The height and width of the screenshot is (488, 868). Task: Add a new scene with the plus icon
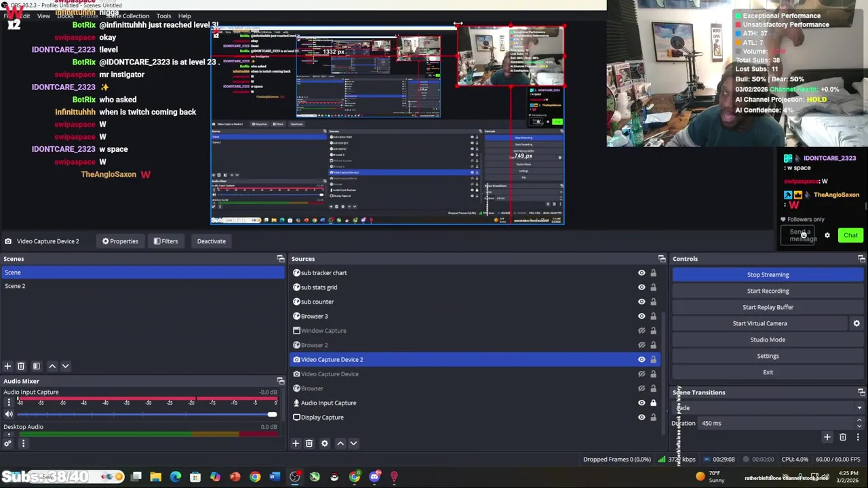coord(7,366)
